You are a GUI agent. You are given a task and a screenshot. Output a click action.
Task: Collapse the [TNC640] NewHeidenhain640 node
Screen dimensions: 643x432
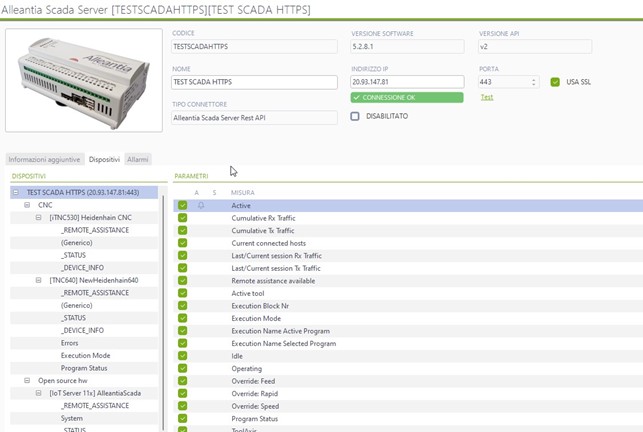pos(39,280)
